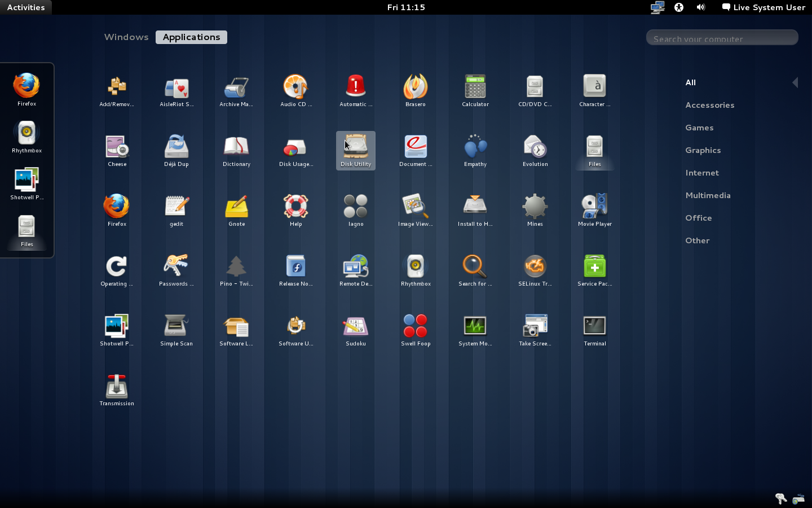
Task: Launch Audio CD Extractor
Action: pyautogui.click(x=296, y=91)
